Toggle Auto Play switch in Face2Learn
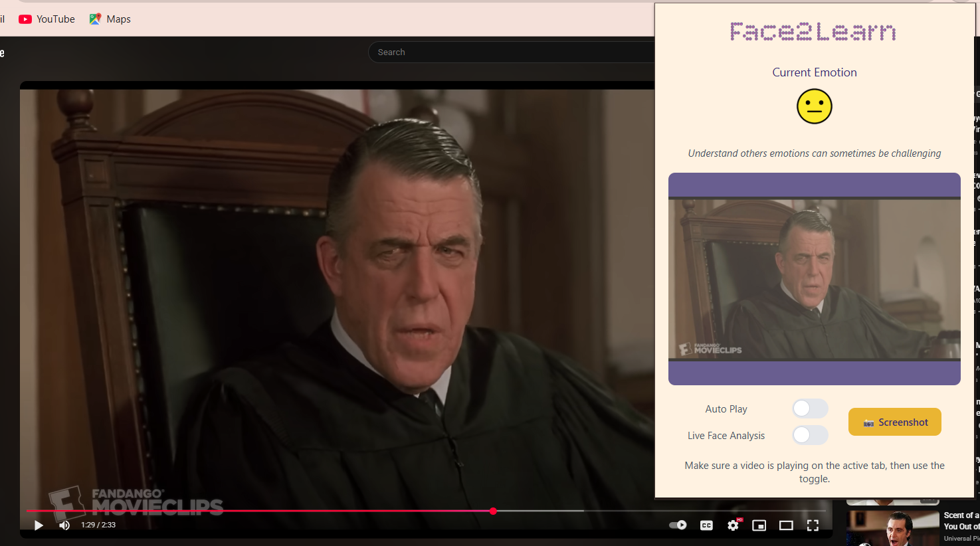 pyautogui.click(x=810, y=409)
